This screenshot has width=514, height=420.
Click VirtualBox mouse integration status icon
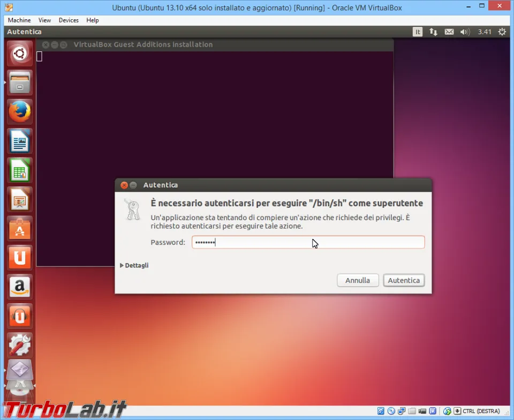[447, 411]
